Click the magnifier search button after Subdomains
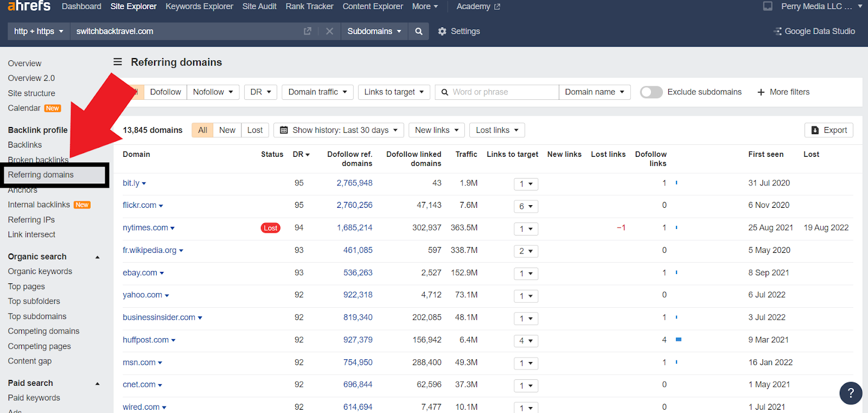868x413 pixels. coord(419,31)
